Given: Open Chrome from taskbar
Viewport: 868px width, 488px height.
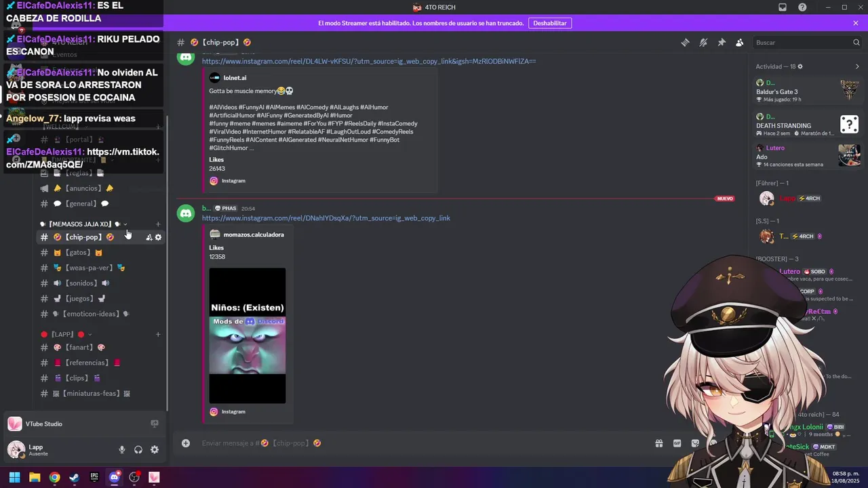Looking at the screenshot, I should click(x=54, y=477).
